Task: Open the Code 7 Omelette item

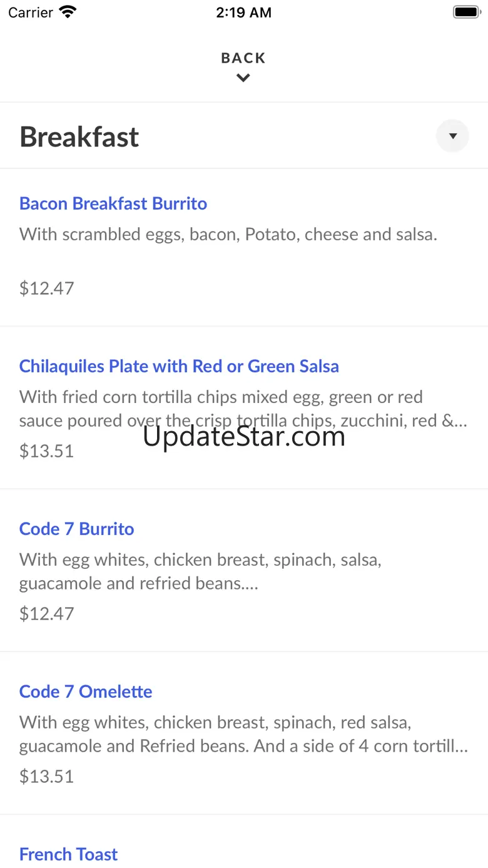Action: point(86,692)
